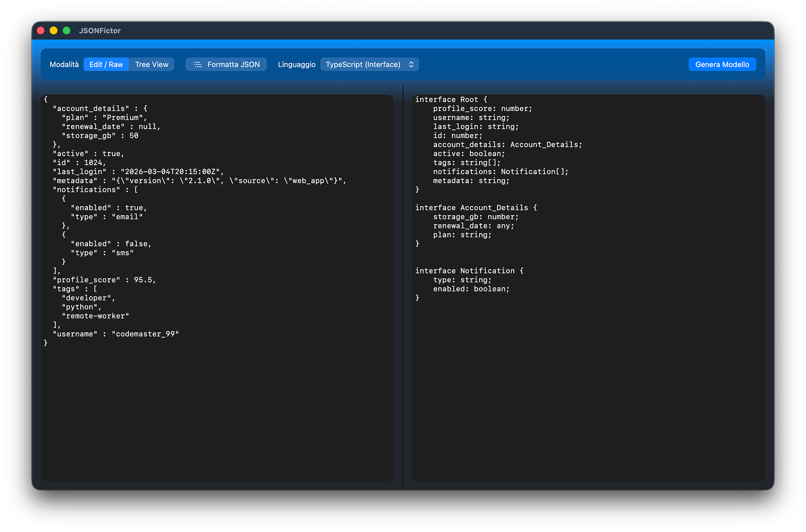
Task: Switch mode to Edit / Raw
Action: click(106, 65)
